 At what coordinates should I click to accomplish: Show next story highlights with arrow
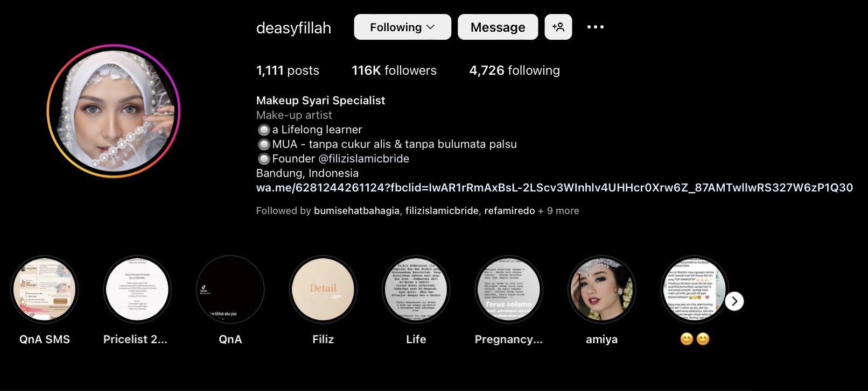[734, 301]
